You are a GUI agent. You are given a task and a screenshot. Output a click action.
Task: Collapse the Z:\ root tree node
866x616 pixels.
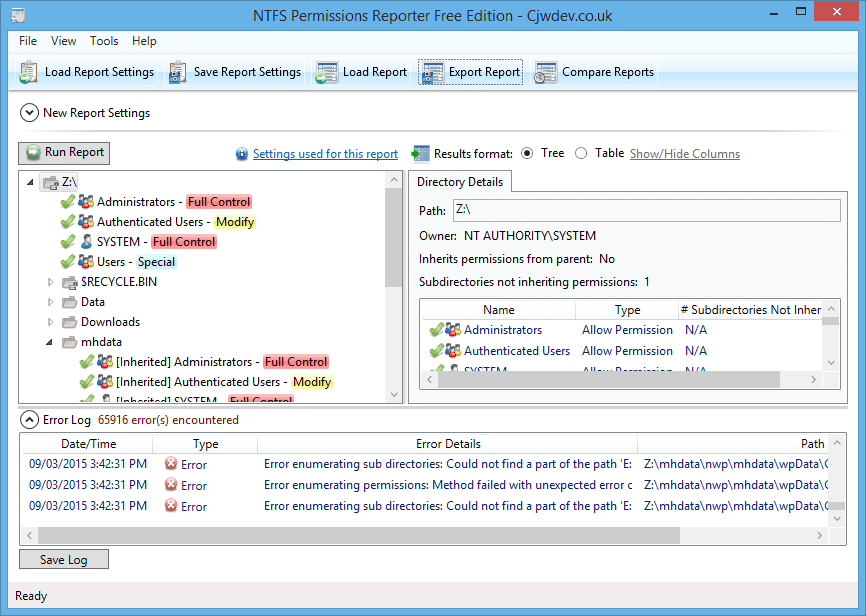[30, 182]
